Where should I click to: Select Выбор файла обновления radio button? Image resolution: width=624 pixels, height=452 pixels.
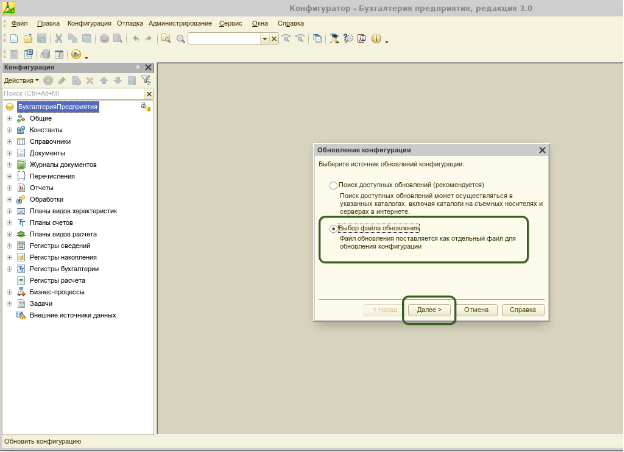point(333,228)
